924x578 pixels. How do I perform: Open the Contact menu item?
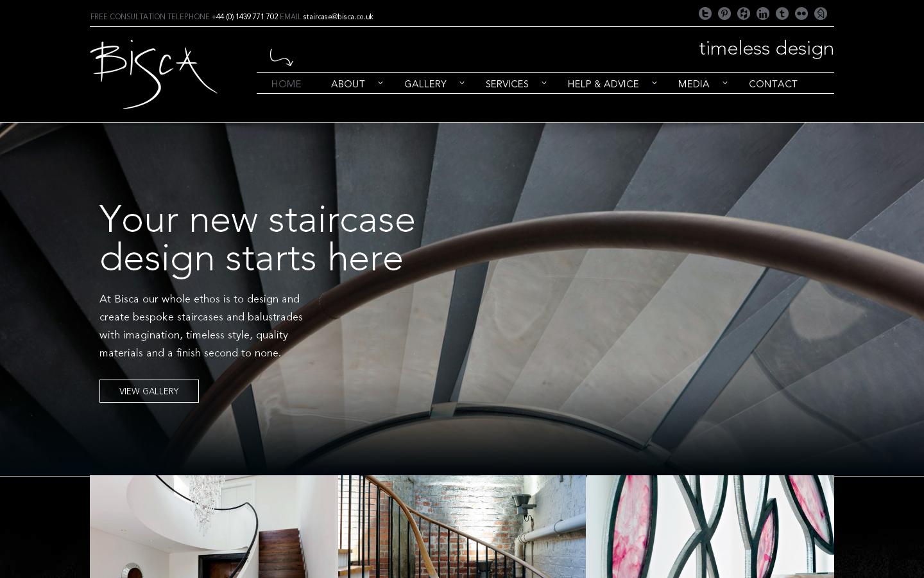tap(773, 84)
